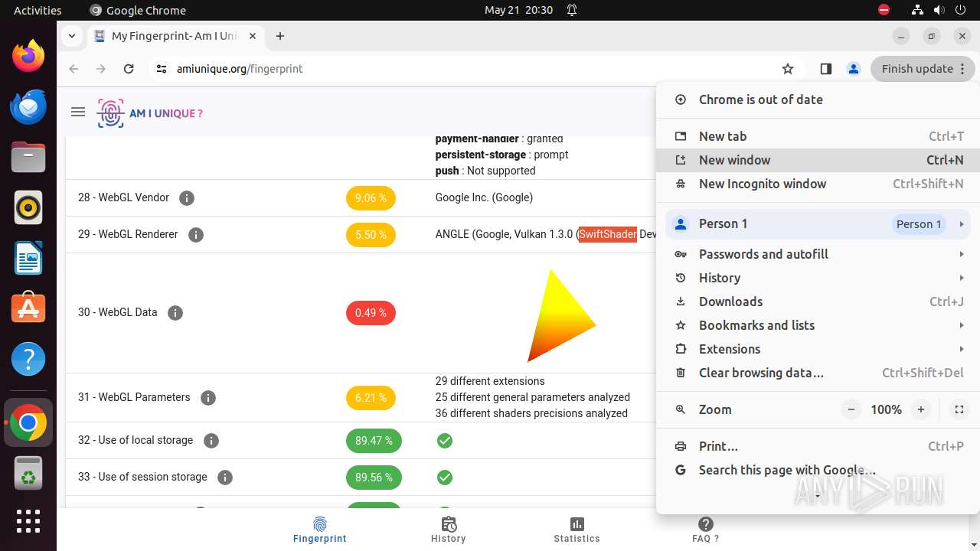Click the 0.49 % WebGL Data badge
The image size is (980, 551).
[371, 313]
